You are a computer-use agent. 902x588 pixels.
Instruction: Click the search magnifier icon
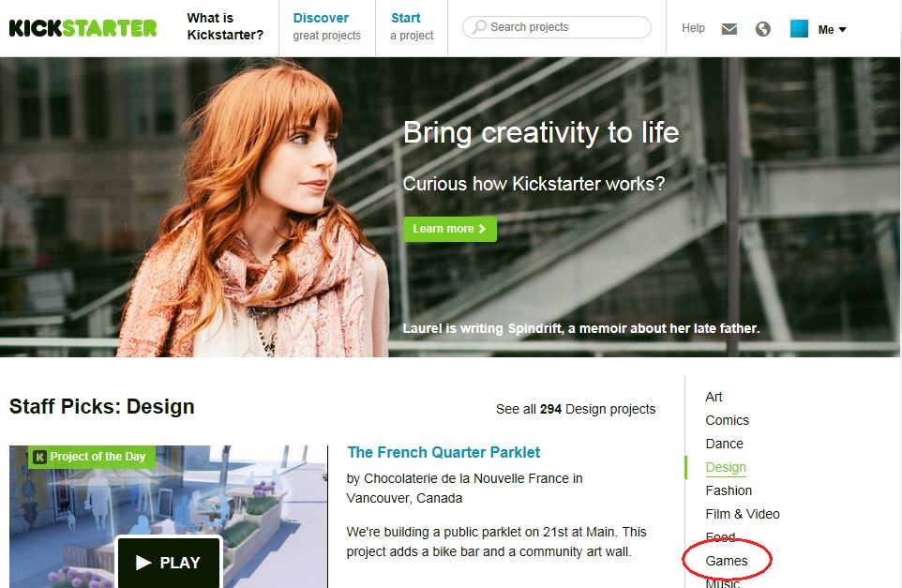479,27
